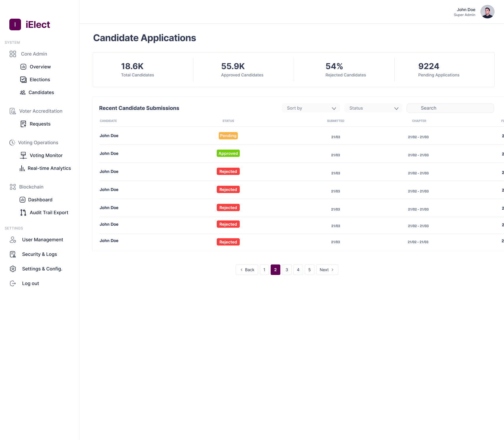Viewport: 504px width, 440px height.
Task: Click the 18.6K Total Candidates stat
Action: pyautogui.click(x=138, y=70)
